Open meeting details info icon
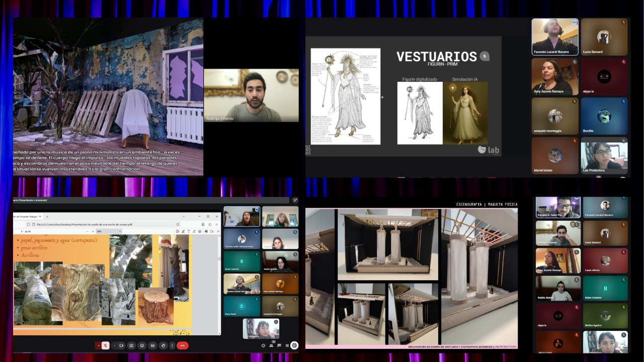 263,345
